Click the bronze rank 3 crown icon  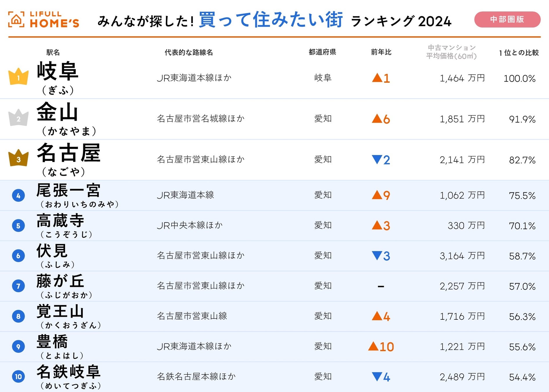coord(19,158)
